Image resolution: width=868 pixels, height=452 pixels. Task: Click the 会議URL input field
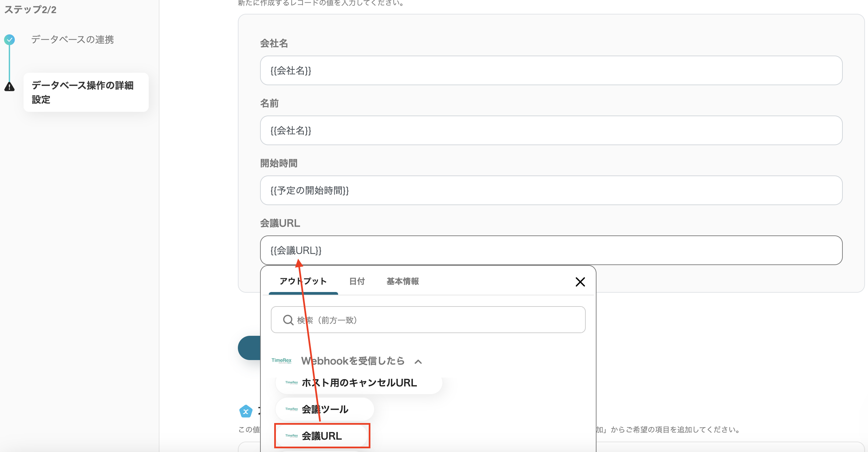click(x=551, y=250)
